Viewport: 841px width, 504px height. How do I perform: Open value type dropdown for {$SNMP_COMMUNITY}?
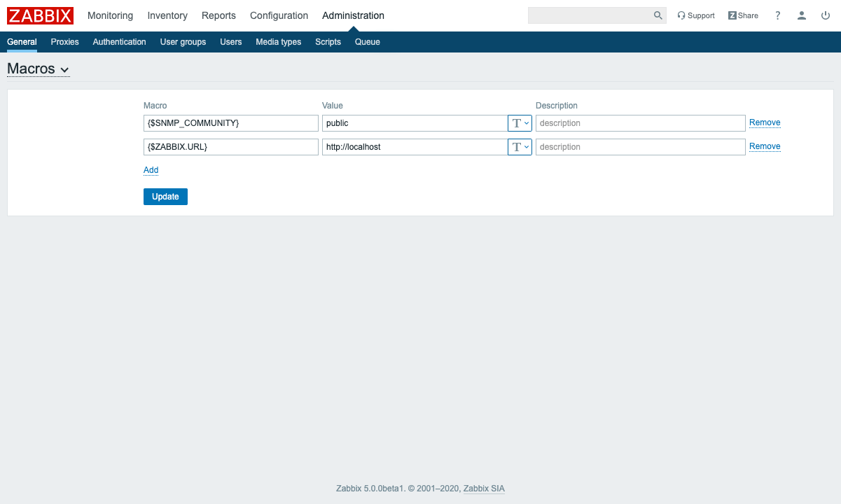point(520,123)
